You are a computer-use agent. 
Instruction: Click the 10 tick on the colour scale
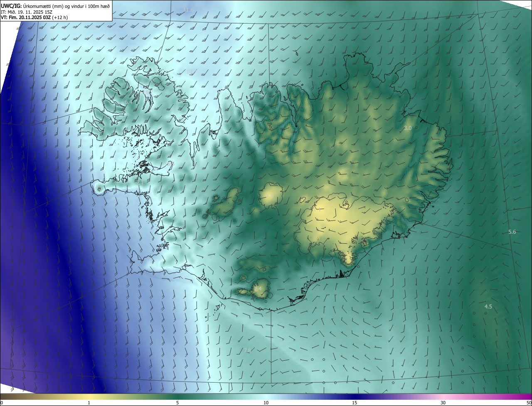[266, 403]
